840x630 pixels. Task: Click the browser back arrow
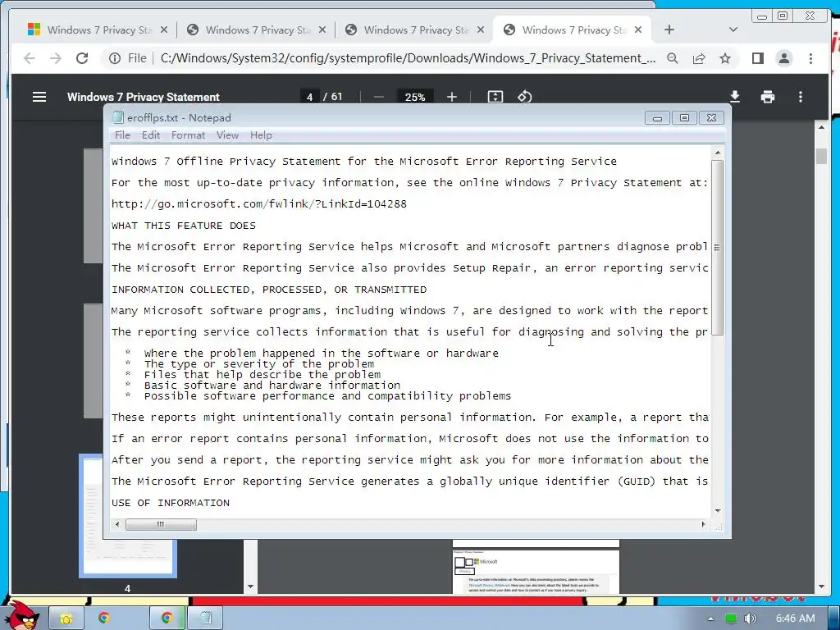click(x=30, y=58)
